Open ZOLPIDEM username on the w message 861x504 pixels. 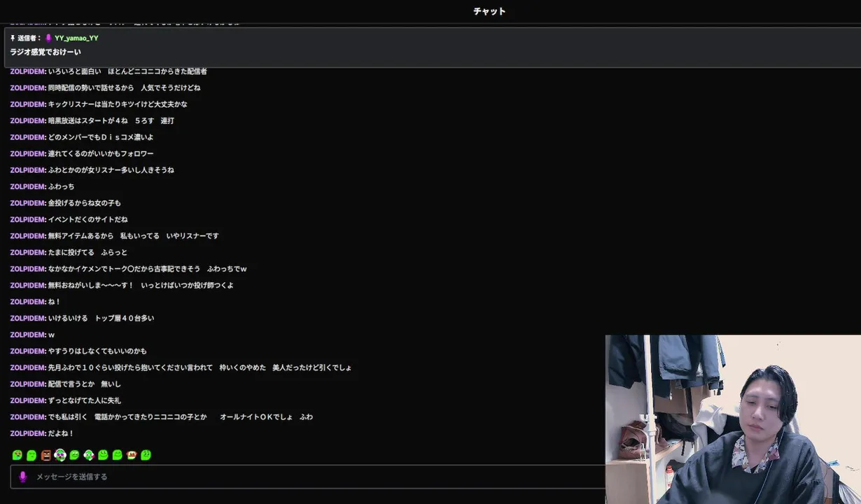(x=28, y=335)
